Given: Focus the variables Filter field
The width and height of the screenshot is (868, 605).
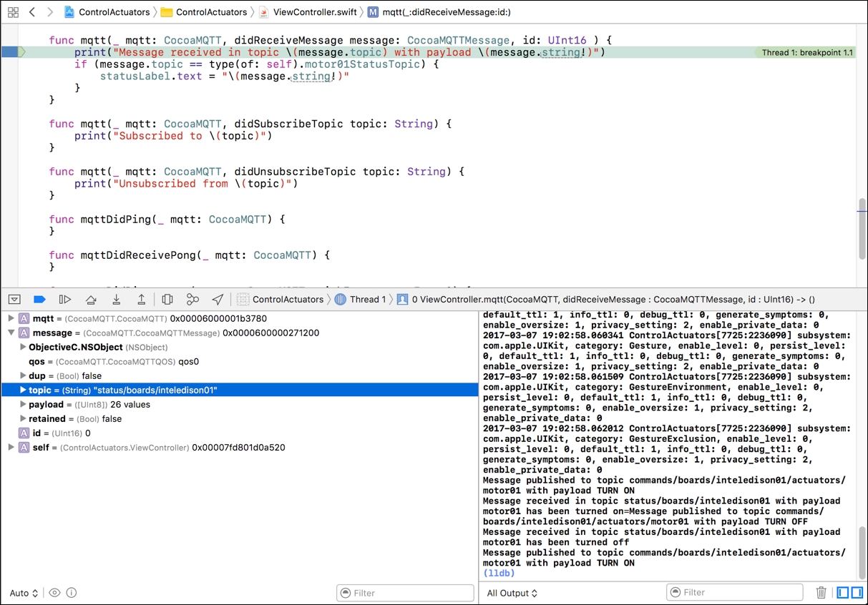Looking at the screenshot, I should click(x=405, y=593).
